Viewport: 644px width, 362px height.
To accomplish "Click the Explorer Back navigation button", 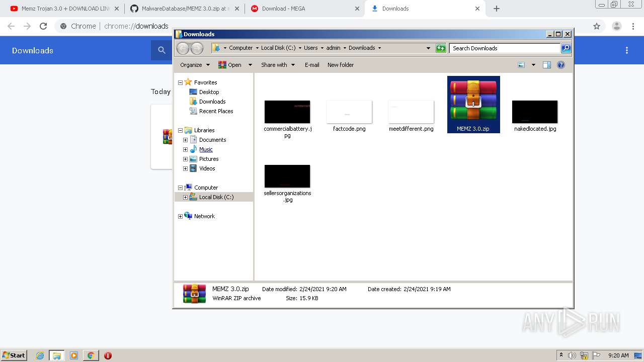I will (x=183, y=48).
